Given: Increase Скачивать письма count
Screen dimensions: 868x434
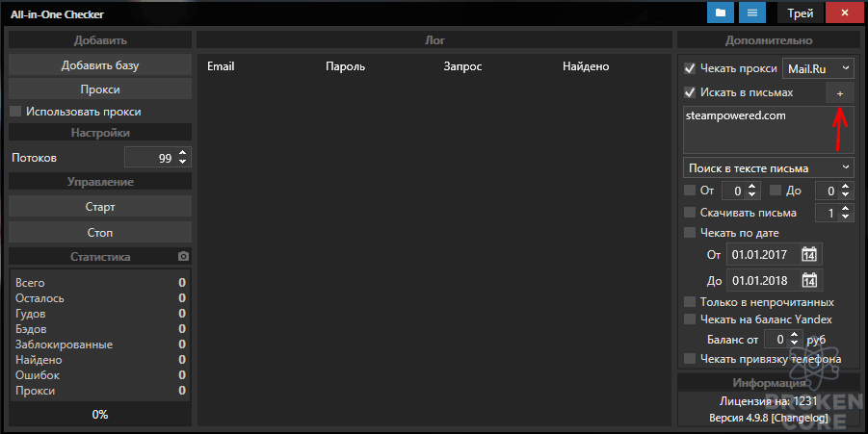Looking at the screenshot, I should (845, 209).
